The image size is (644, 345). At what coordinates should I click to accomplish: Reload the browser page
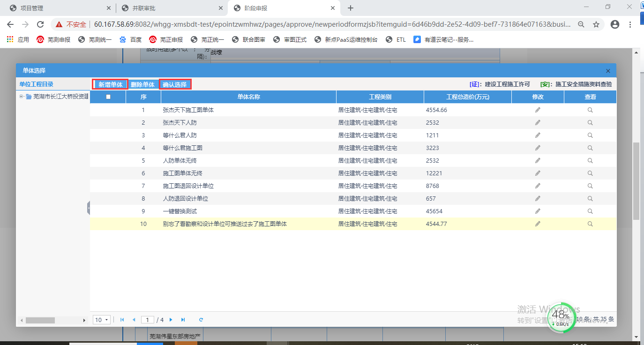[x=40, y=24]
